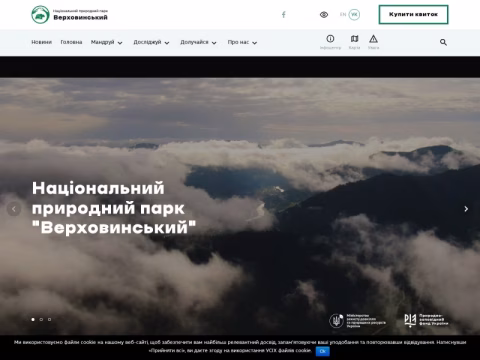Screen dimensions: 480x360
Task: Expand the Досліджуй dropdown chevron
Action: tap(167, 43)
